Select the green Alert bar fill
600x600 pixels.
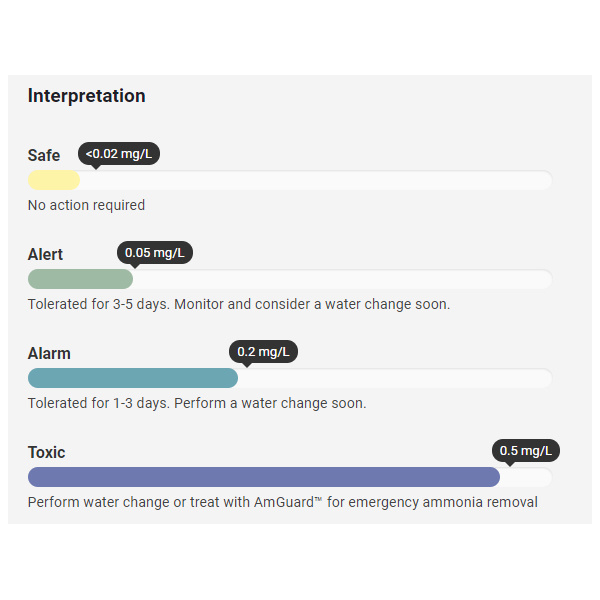80,279
